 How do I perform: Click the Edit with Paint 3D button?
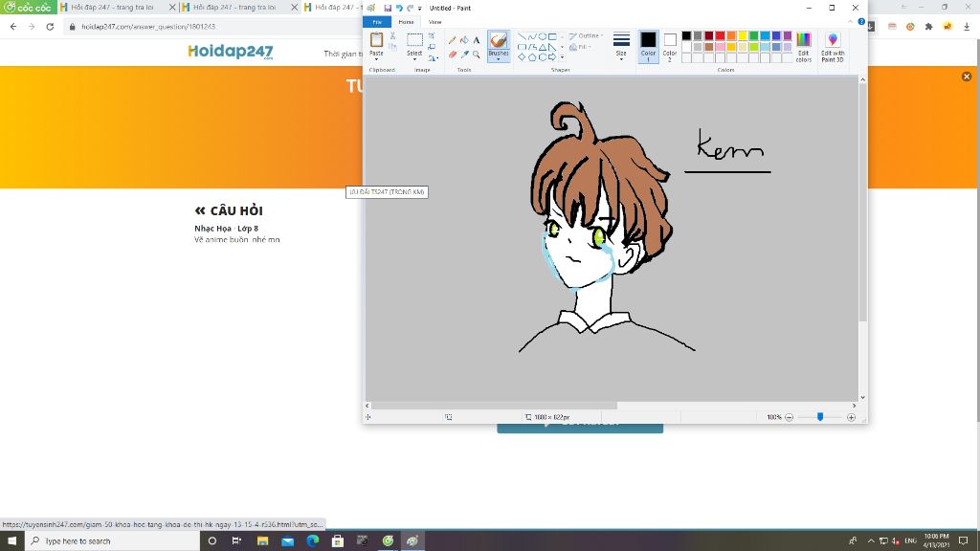833,47
